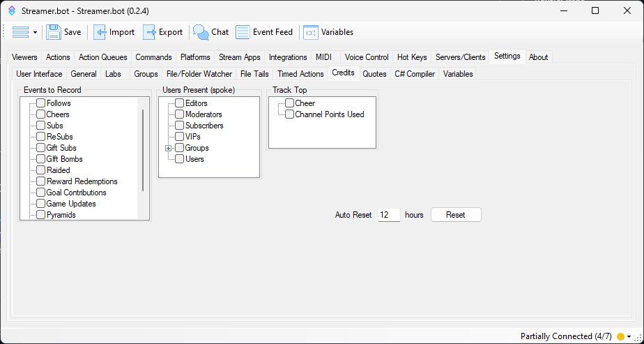This screenshot has height=344, width=644.
Task: Open the dropdown arrow beside layout icon
Action: tap(35, 33)
